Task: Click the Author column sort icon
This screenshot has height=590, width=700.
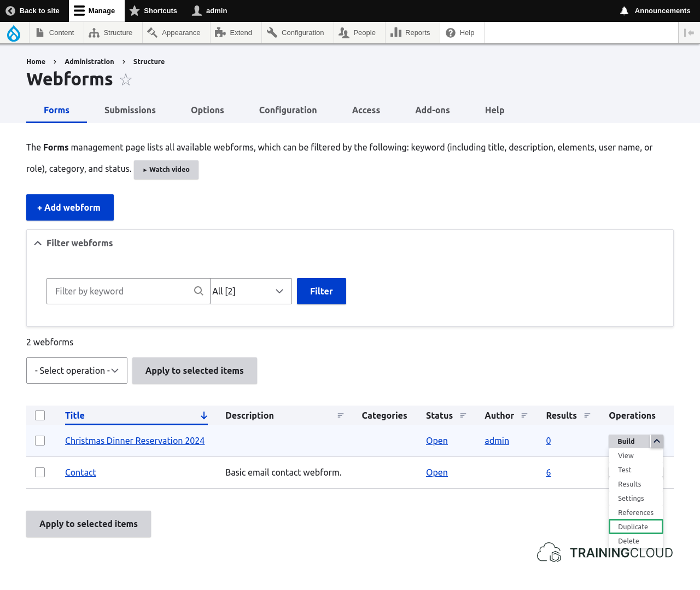Action: point(524,416)
